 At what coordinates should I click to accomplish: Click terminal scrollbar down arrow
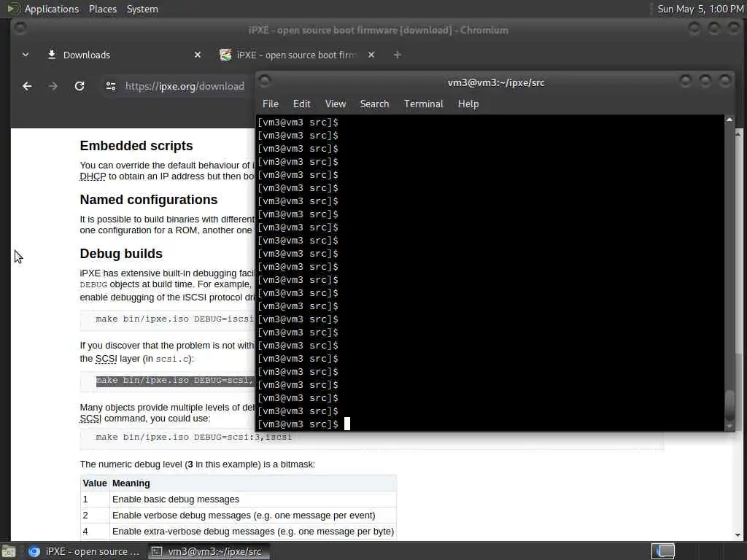729,426
